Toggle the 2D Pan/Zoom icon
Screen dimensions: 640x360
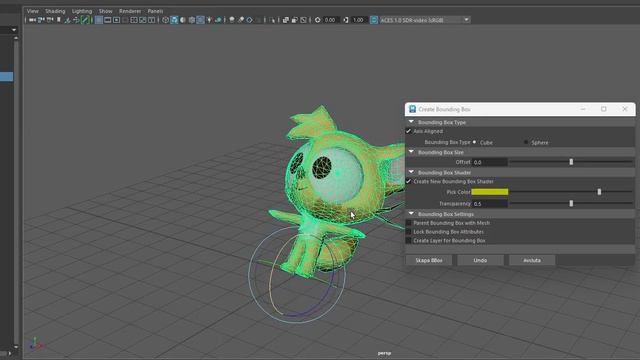(76, 20)
